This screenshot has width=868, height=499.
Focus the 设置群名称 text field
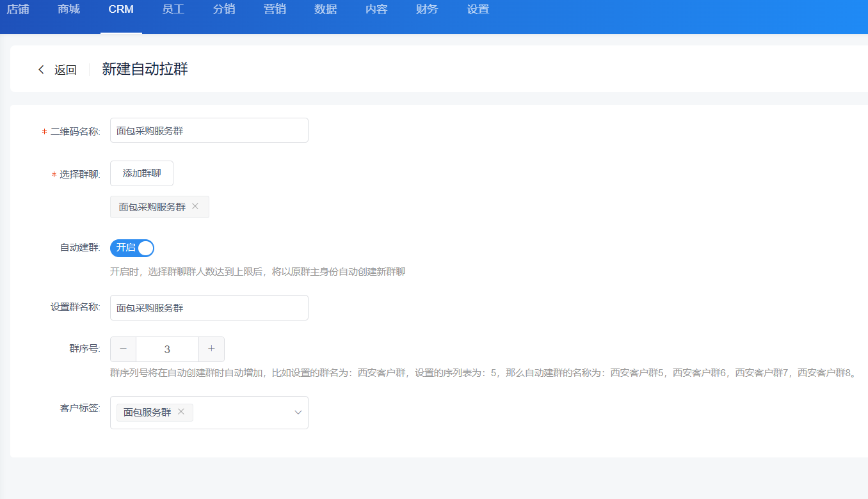209,308
